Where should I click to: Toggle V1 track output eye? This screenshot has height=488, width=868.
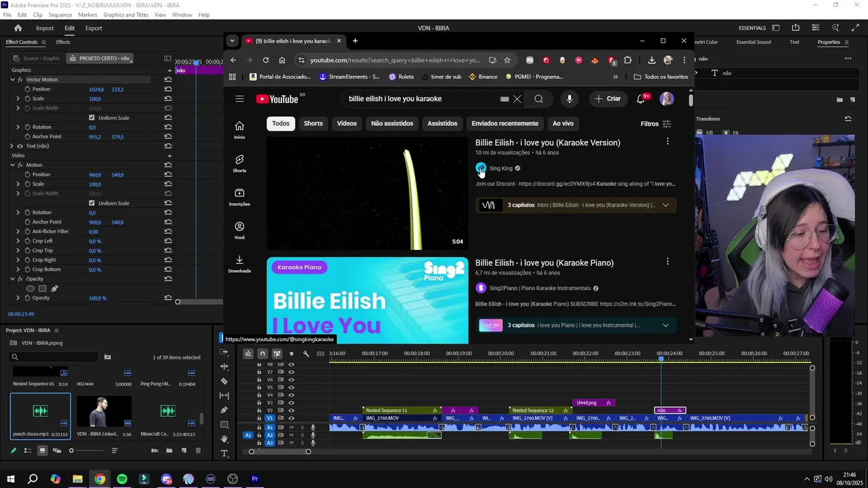coord(292,418)
